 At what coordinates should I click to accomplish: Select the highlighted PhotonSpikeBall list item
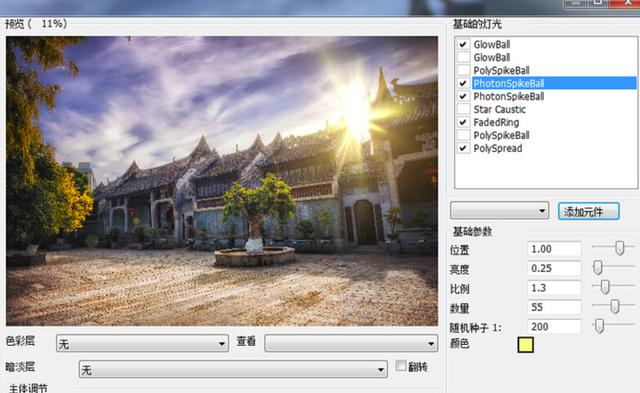pyautogui.click(x=554, y=83)
